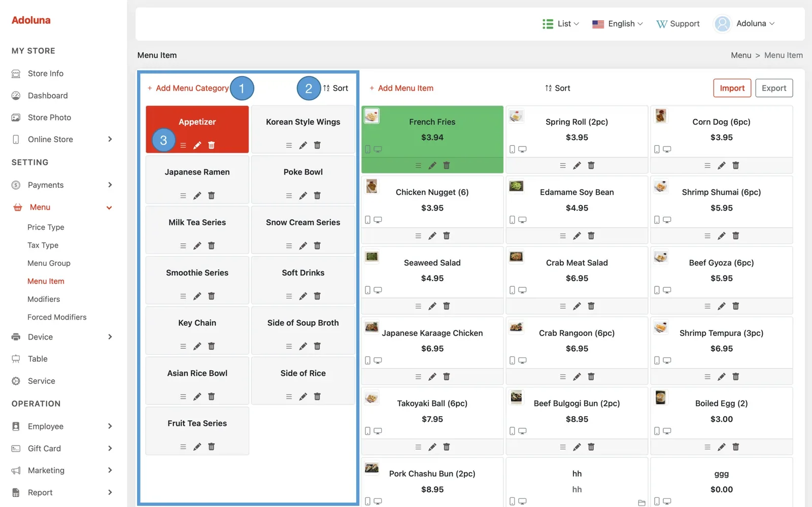Edit the Poke Bowl category

[x=303, y=196]
